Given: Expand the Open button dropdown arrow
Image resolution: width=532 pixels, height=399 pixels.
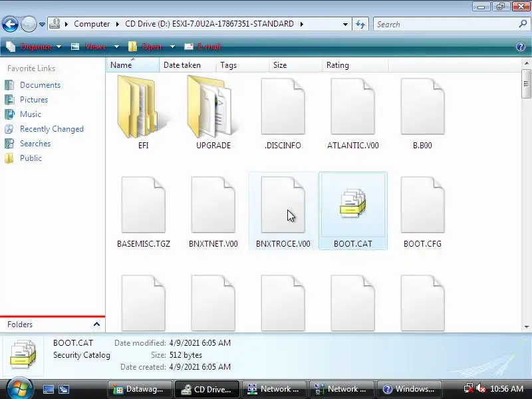Looking at the screenshot, I should tap(172, 47).
